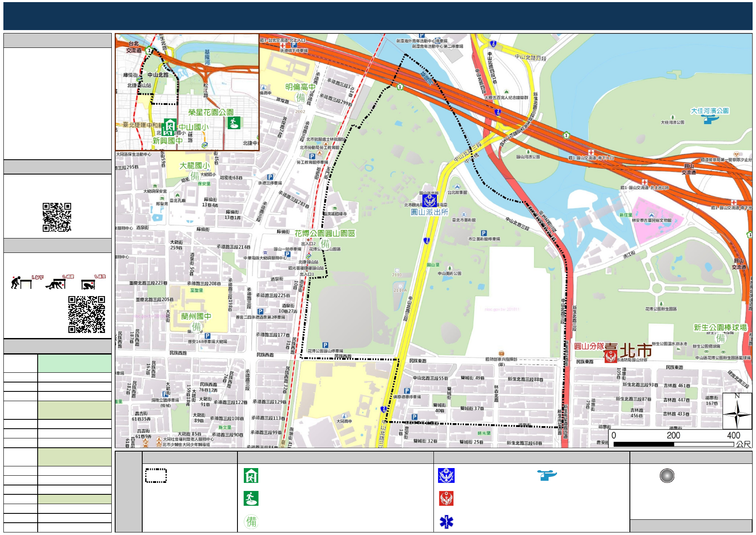
Task: Click the 大同高中 label
Action: (x=344, y=421)
